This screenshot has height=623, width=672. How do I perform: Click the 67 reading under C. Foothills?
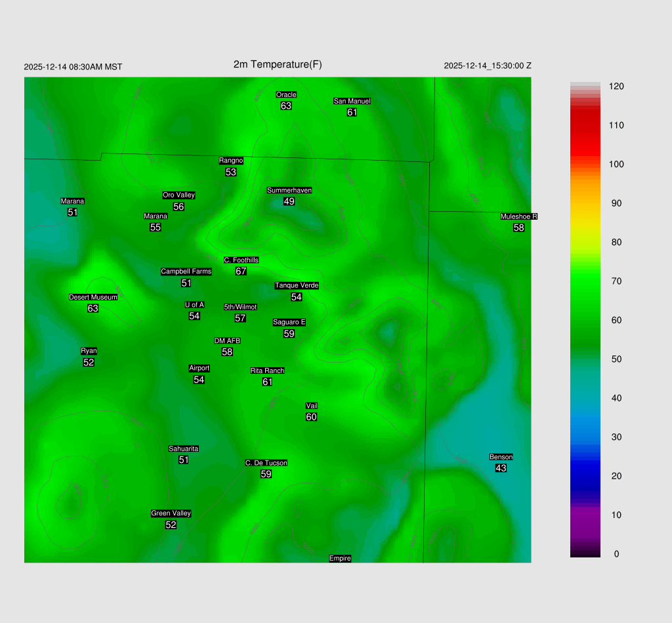[241, 271]
